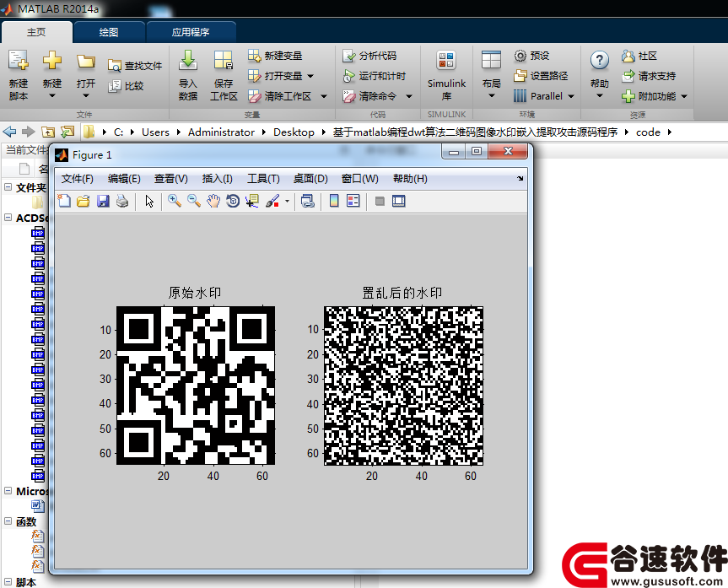This screenshot has height=588, width=728.
Task: Open Insert (插入) menu in Figure 1
Action: (218, 179)
